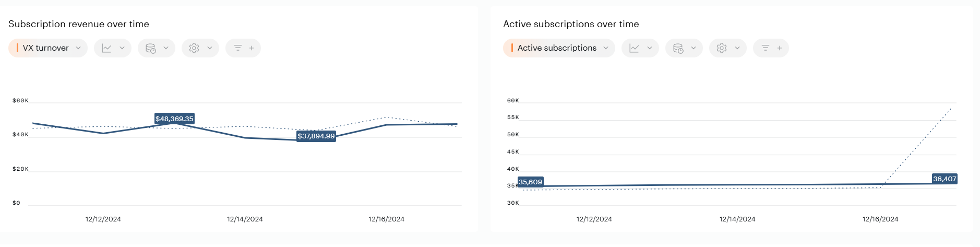
Task: Click data time-range icon in Active subscriptions panel
Action: [678, 48]
